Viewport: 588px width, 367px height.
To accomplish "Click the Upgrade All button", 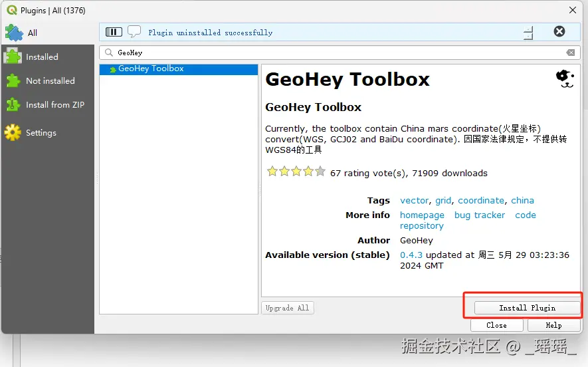I will (x=287, y=308).
